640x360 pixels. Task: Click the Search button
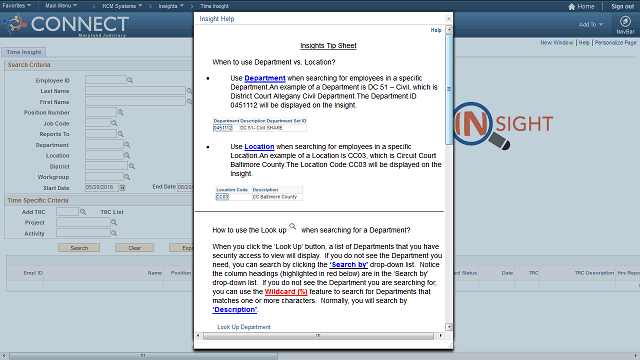coord(79,248)
